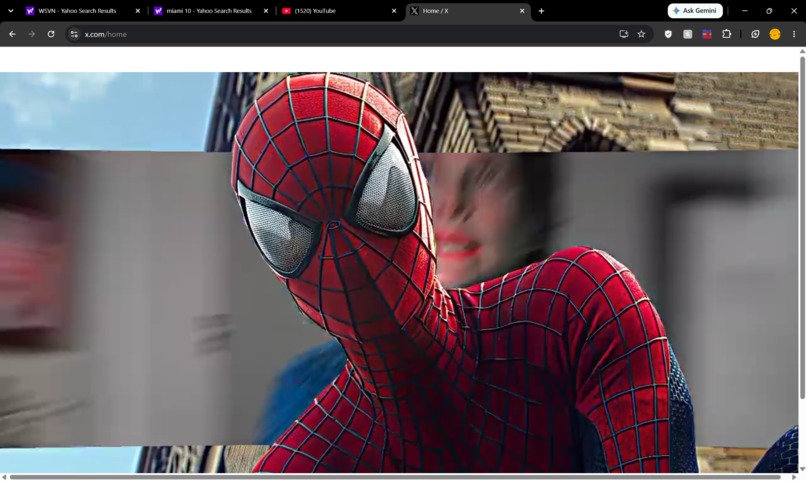Reload the x.com page
The image size is (806, 481).
51,34
